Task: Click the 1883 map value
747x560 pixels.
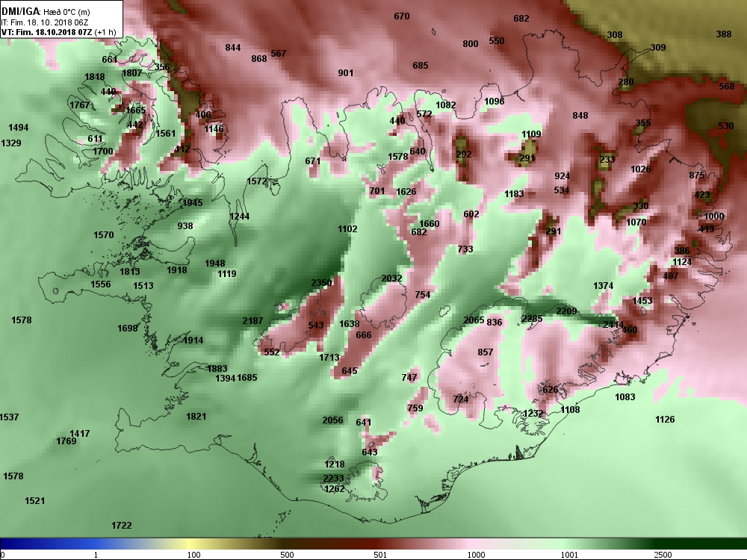Action: pos(217,369)
